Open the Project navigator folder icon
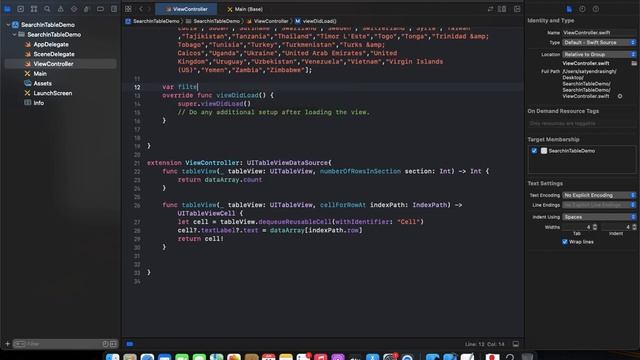The height and width of the screenshot is (360, 640). click(7, 9)
